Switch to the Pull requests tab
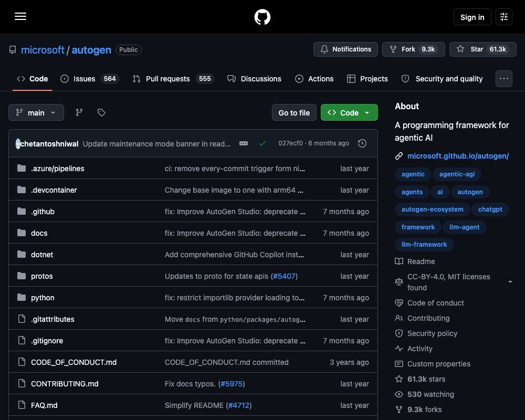525x420 pixels. tap(173, 79)
